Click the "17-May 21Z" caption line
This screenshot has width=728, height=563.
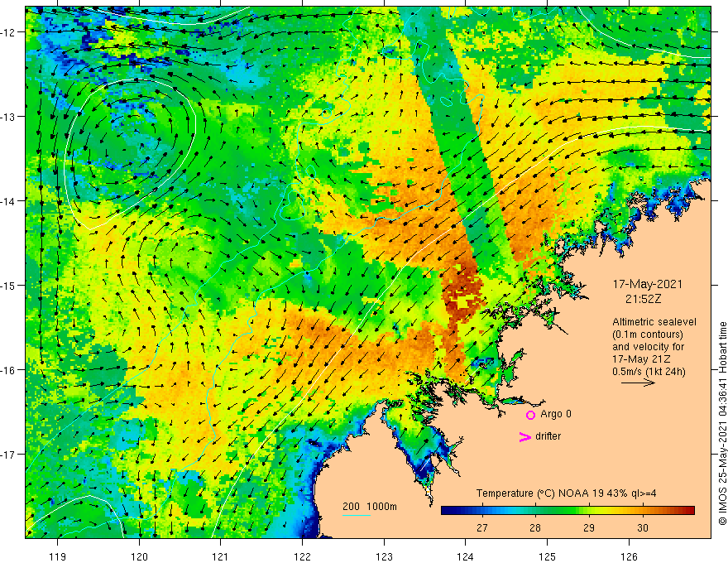tap(640, 359)
